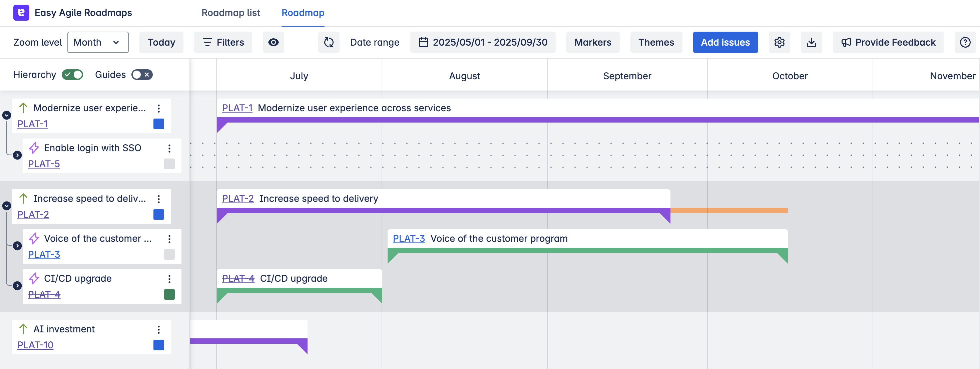Viewport: 980px width, 369px height.
Task: Collapse the Modernize user experience group
Action: click(6, 115)
